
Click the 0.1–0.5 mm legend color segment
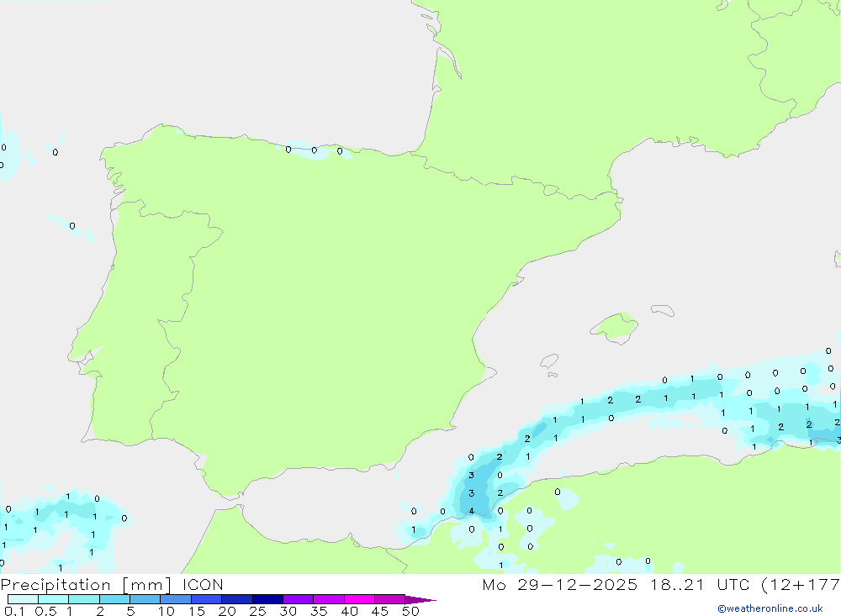tap(23, 599)
